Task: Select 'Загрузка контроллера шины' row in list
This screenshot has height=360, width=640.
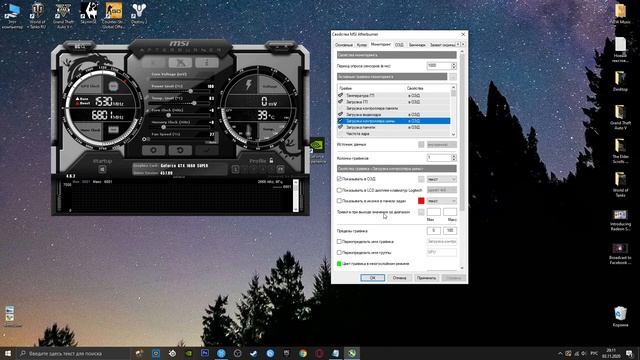Action: 393,121
